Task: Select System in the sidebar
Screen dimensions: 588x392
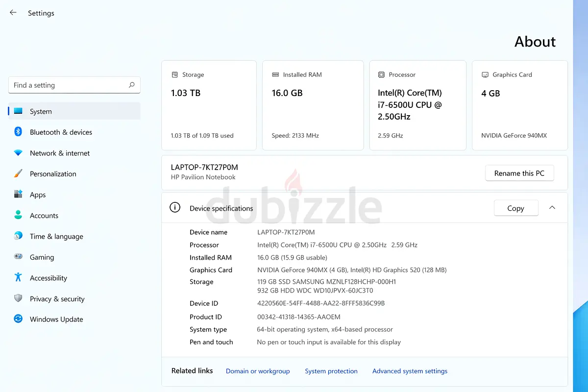Action: tap(41, 111)
